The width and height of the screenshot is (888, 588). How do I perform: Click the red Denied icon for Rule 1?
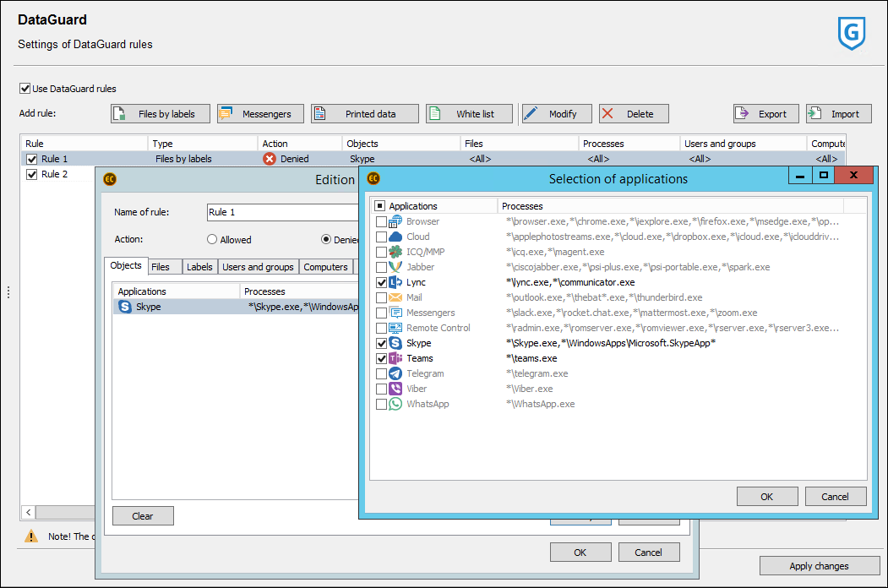pyautogui.click(x=270, y=159)
